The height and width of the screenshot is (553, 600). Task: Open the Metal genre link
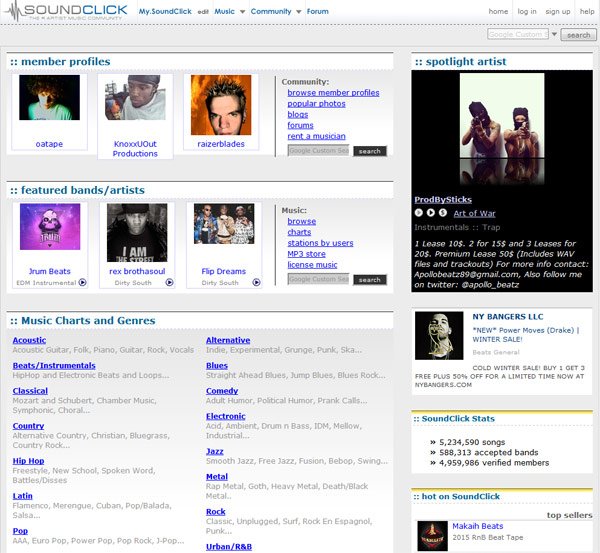click(217, 476)
